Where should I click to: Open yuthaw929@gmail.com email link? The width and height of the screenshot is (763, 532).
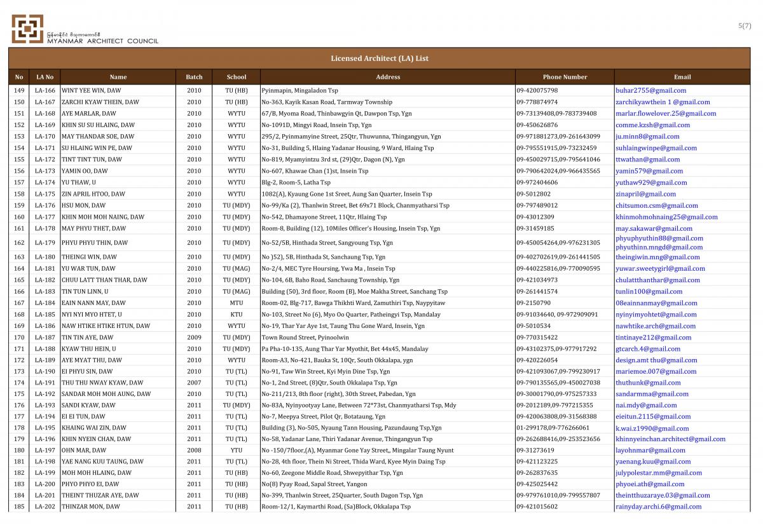(651, 182)
